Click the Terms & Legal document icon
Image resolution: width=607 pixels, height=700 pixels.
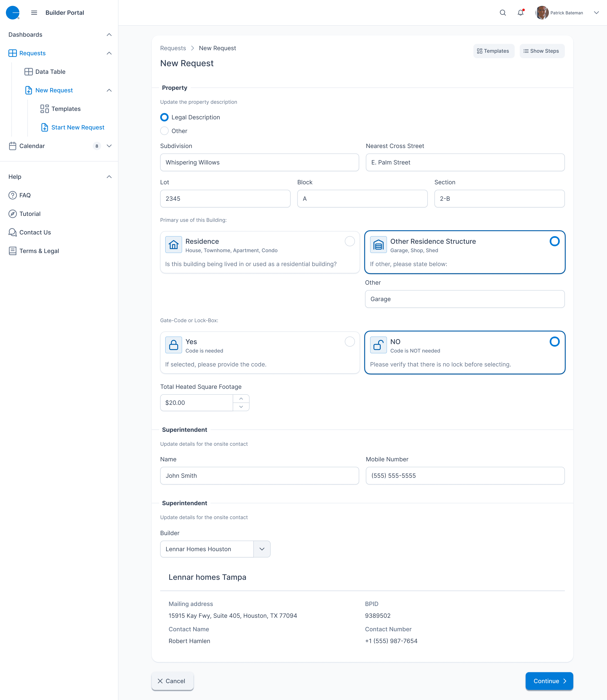(x=13, y=251)
